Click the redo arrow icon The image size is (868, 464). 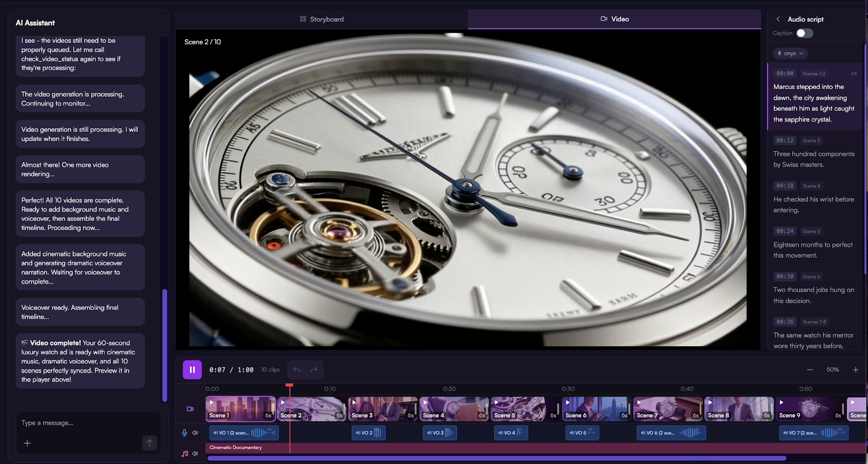[314, 370]
